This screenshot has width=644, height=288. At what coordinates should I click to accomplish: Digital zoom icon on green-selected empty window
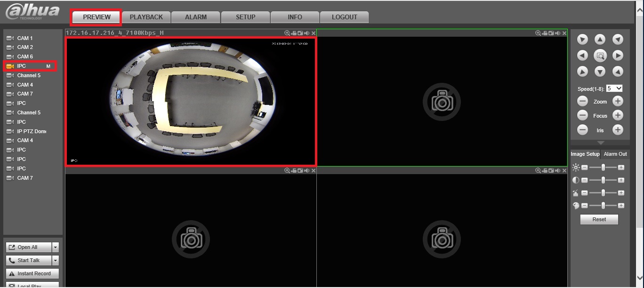(x=538, y=33)
